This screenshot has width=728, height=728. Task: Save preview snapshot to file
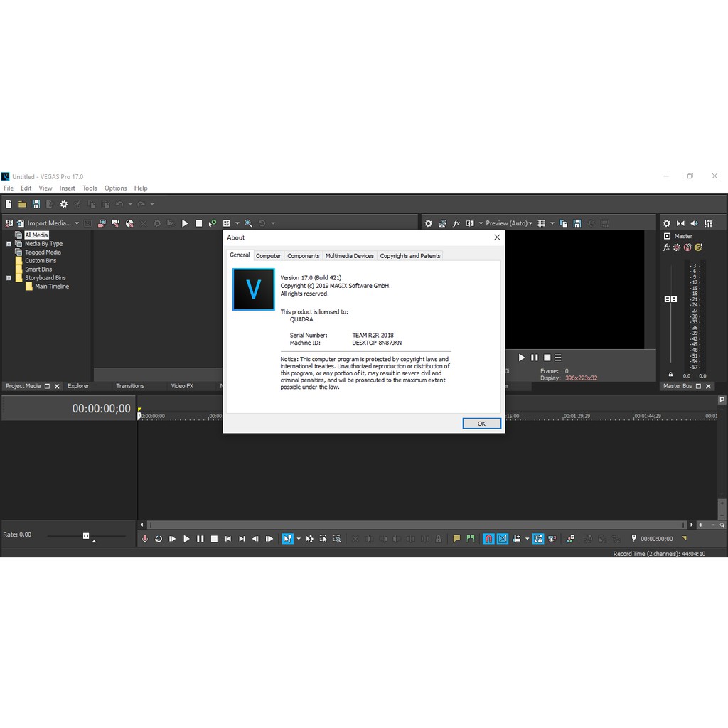point(577,223)
